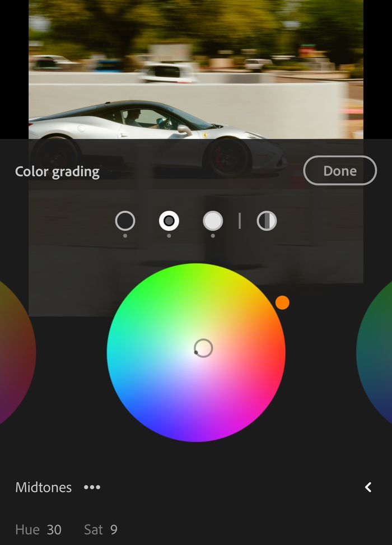The height and width of the screenshot is (545, 392).
Task: Tap the Midtones label
Action: 44,487
